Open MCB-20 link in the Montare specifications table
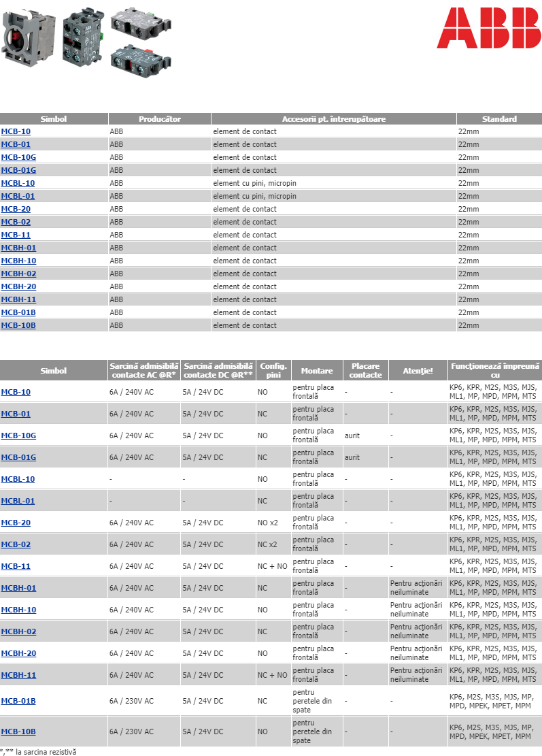 (x=16, y=523)
